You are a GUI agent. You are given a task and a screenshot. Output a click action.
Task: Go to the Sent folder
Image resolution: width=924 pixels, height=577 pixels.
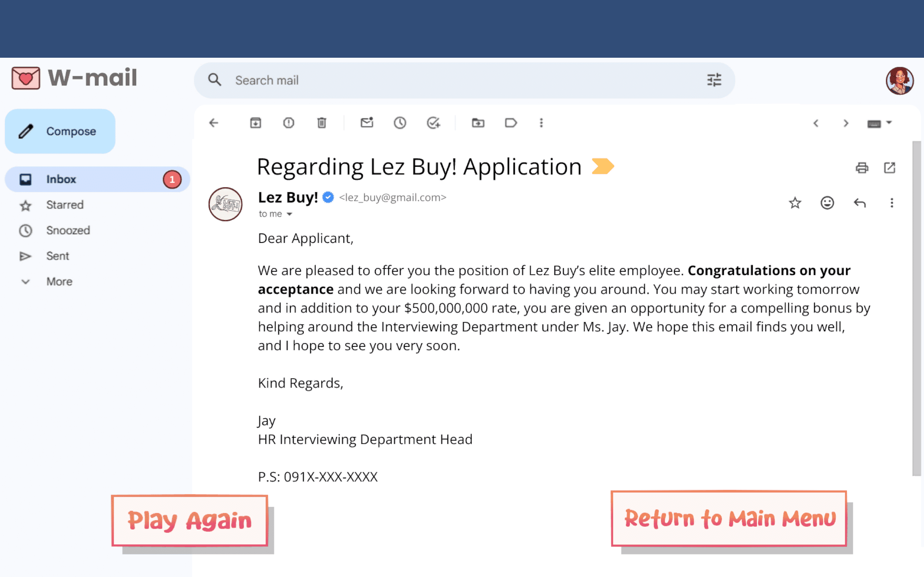(x=58, y=256)
